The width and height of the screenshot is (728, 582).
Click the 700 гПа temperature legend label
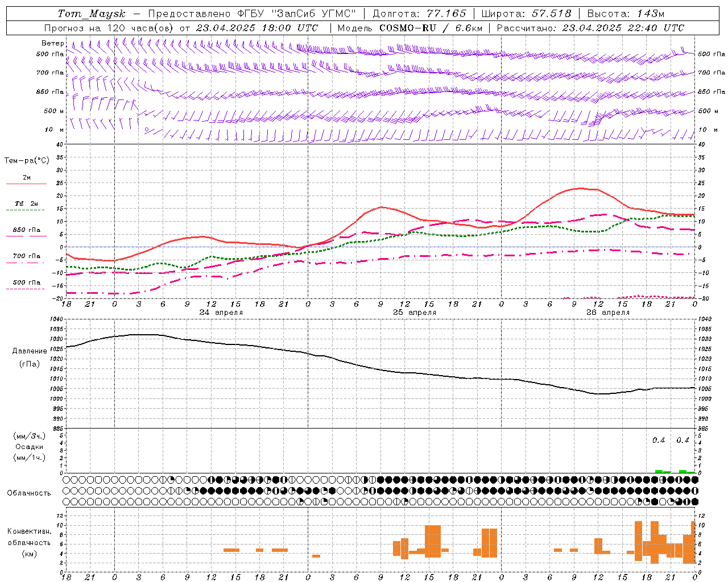point(27,256)
